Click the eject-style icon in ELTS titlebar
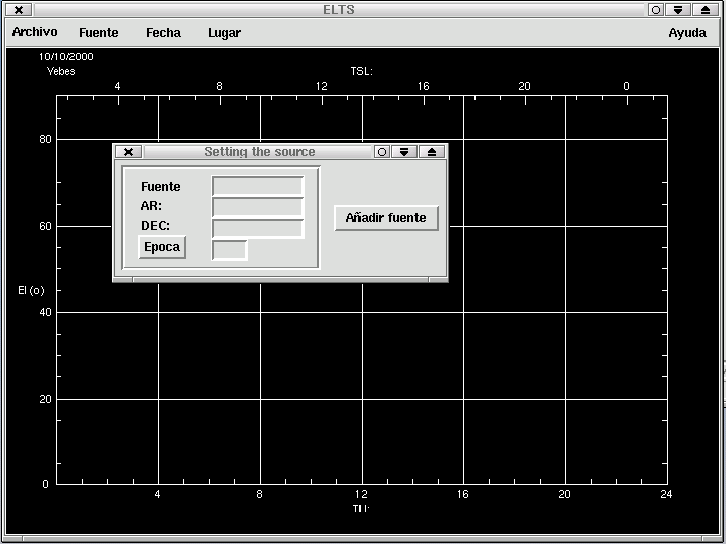The width and height of the screenshot is (726, 544). (705, 10)
